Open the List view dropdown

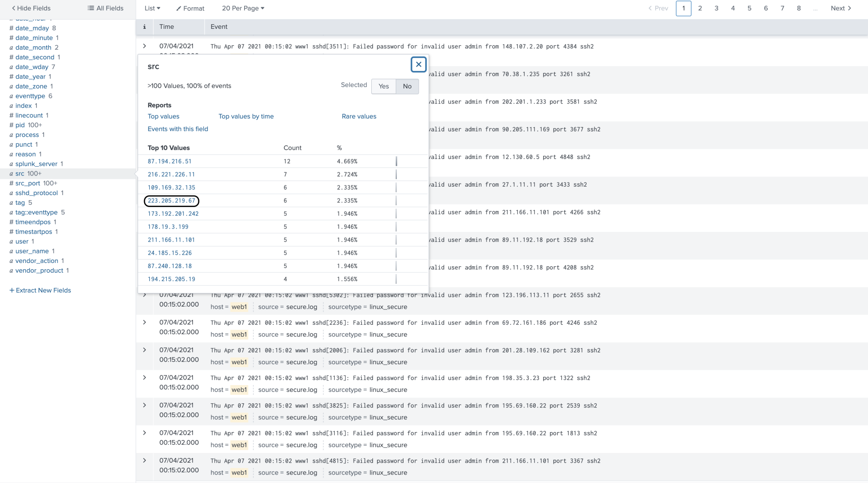pos(152,8)
